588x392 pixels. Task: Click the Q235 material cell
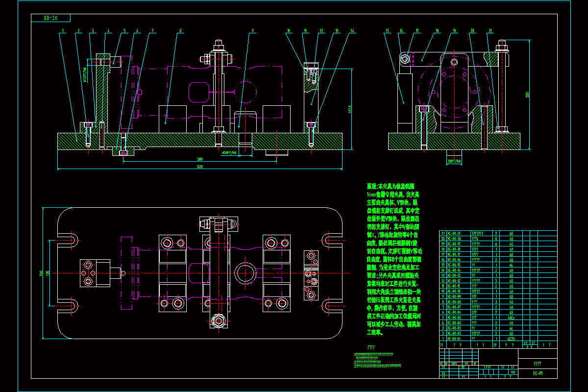tap(511, 339)
